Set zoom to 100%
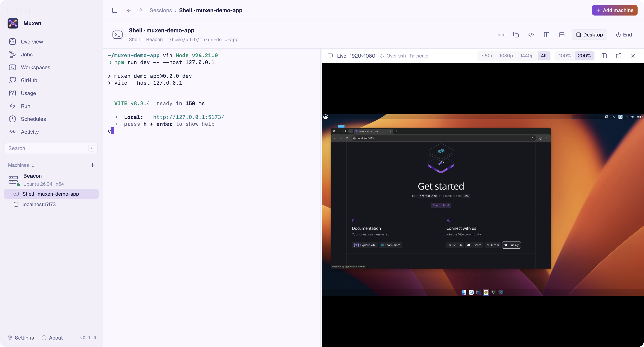This screenshot has width=644, height=347. click(x=565, y=56)
